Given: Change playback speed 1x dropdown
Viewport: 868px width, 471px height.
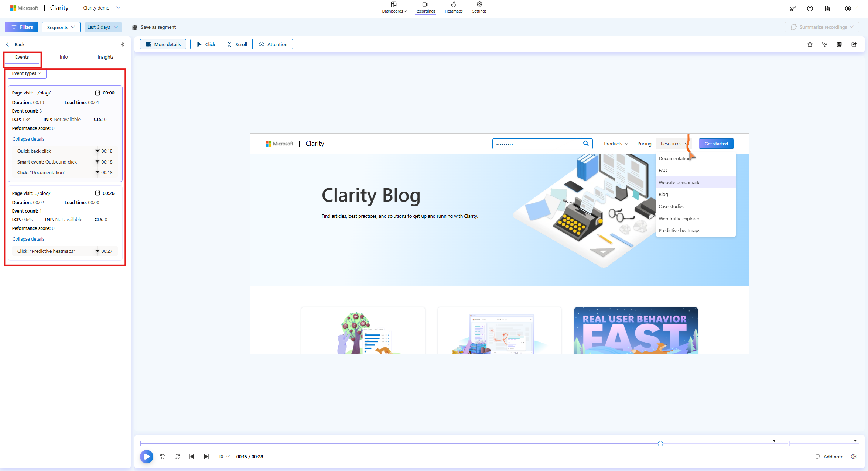Looking at the screenshot, I should (x=224, y=457).
